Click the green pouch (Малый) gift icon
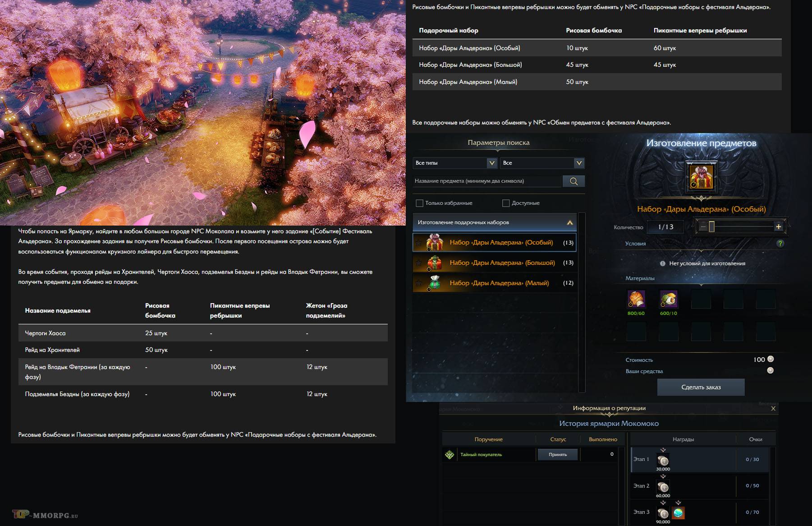The image size is (812, 526). pyautogui.click(x=435, y=283)
